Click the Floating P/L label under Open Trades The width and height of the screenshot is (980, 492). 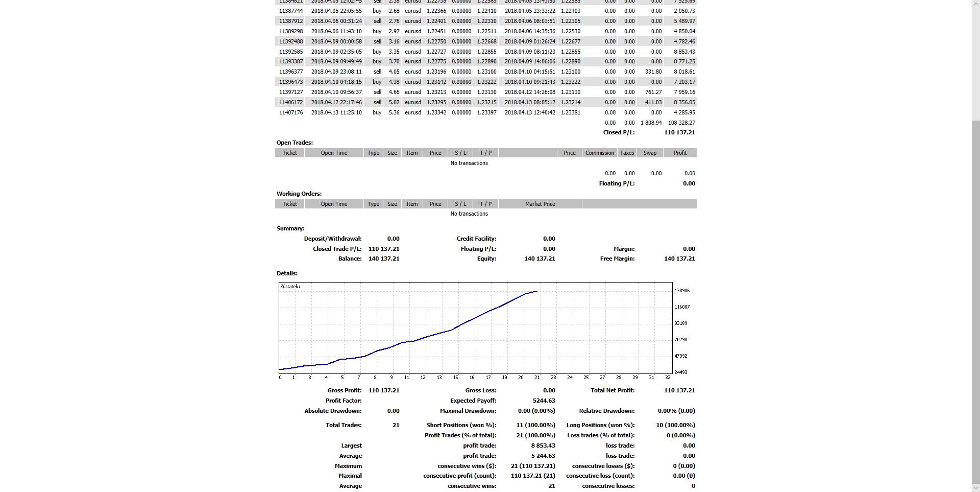(x=617, y=183)
